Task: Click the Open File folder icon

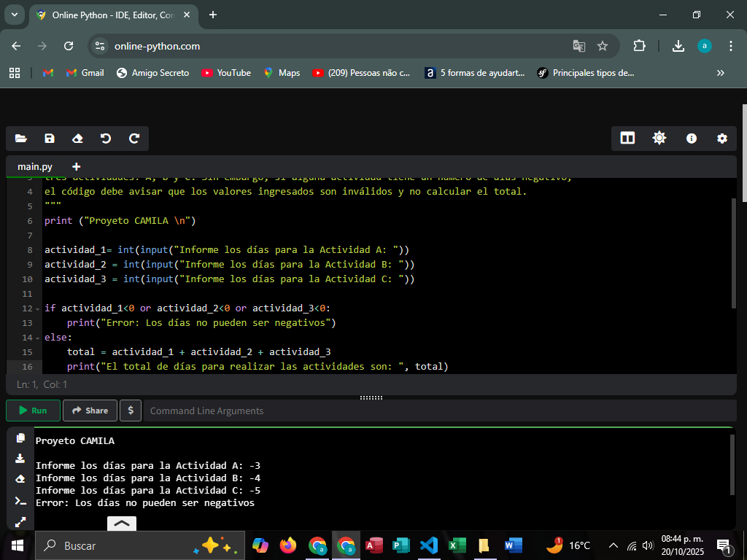Action: (20, 139)
